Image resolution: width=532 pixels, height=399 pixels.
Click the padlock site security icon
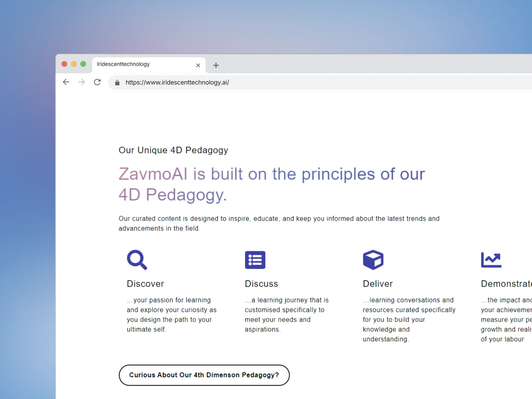click(117, 83)
